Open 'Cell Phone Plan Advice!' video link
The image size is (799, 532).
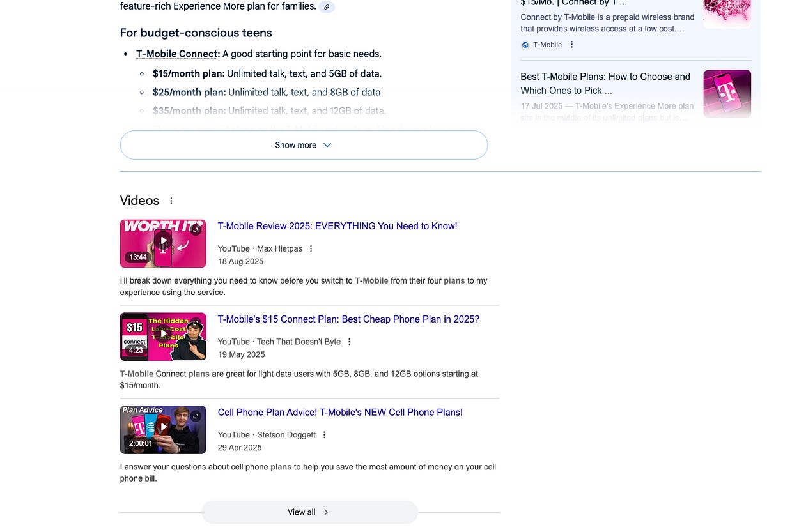[x=340, y=413]
